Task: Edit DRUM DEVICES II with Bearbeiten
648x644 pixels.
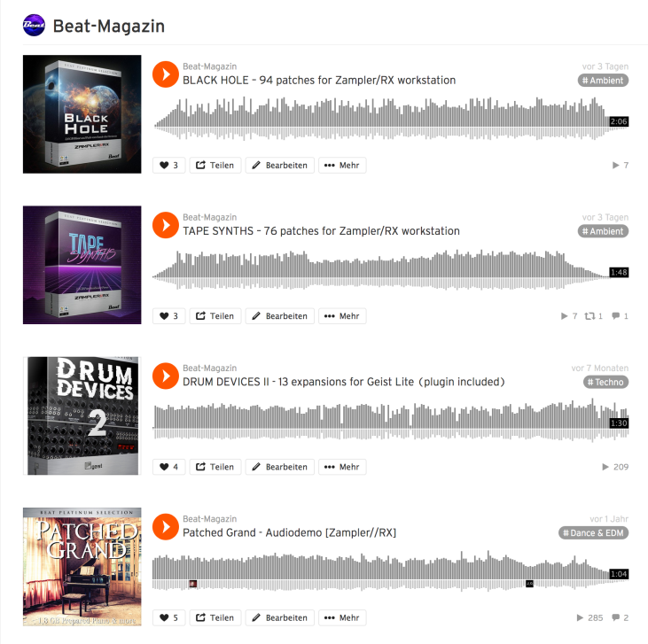Action: [x=280, y=467]
